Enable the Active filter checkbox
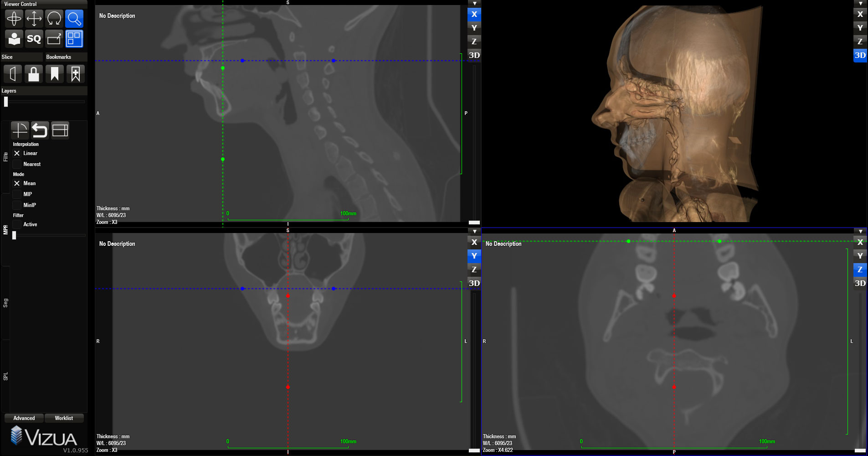Screen dimensions: 868x456 (x=17, y=224)
